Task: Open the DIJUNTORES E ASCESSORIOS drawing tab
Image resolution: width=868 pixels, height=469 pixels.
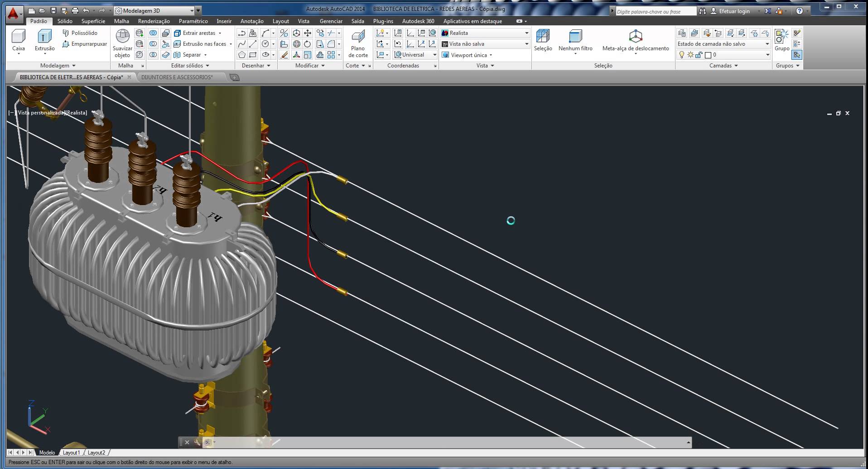Action: (177, 77)
